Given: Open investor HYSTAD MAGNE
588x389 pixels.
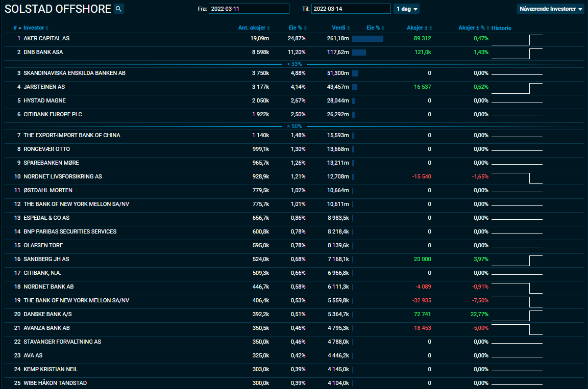Looking at the screenshot, I should 44,100.
